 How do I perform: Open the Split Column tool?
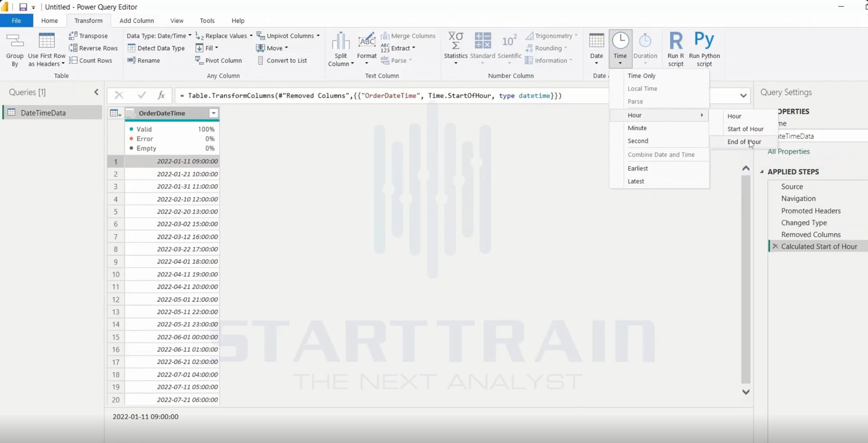pyautogui.click(x=341, y=50)
